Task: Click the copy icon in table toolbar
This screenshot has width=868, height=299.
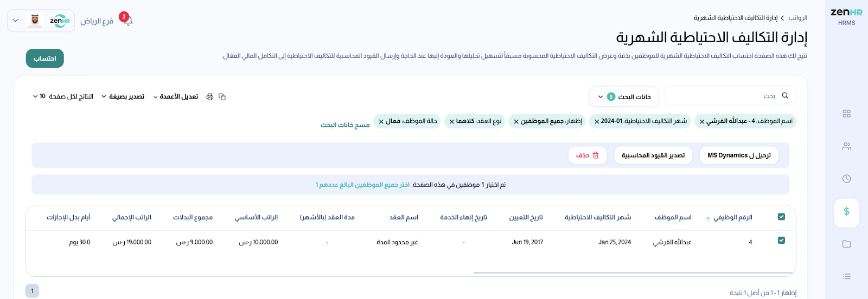Action: (222, 96)
